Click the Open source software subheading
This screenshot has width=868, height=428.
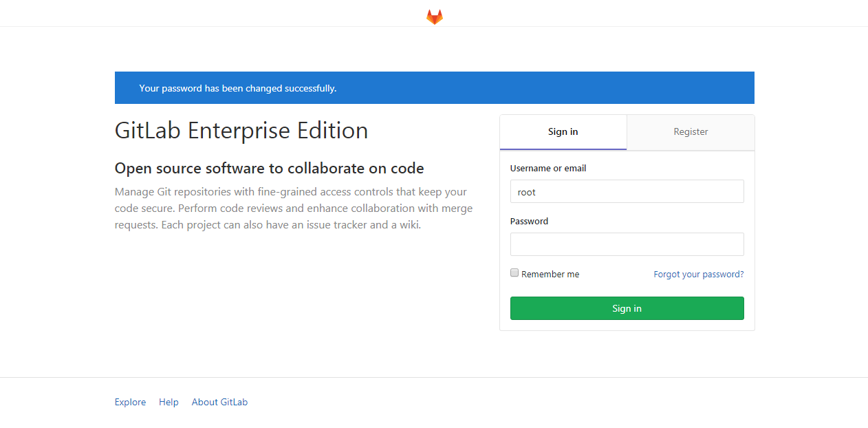coord(269,169)
